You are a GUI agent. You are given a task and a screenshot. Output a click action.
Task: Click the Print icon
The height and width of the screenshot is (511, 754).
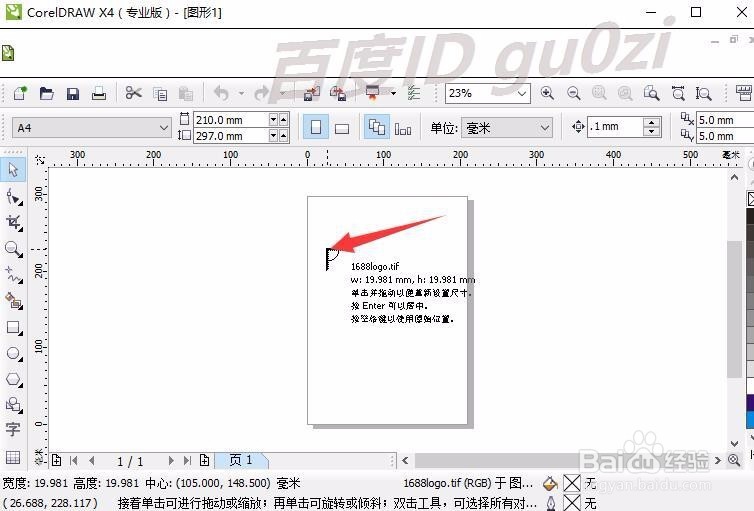[99, 93]
